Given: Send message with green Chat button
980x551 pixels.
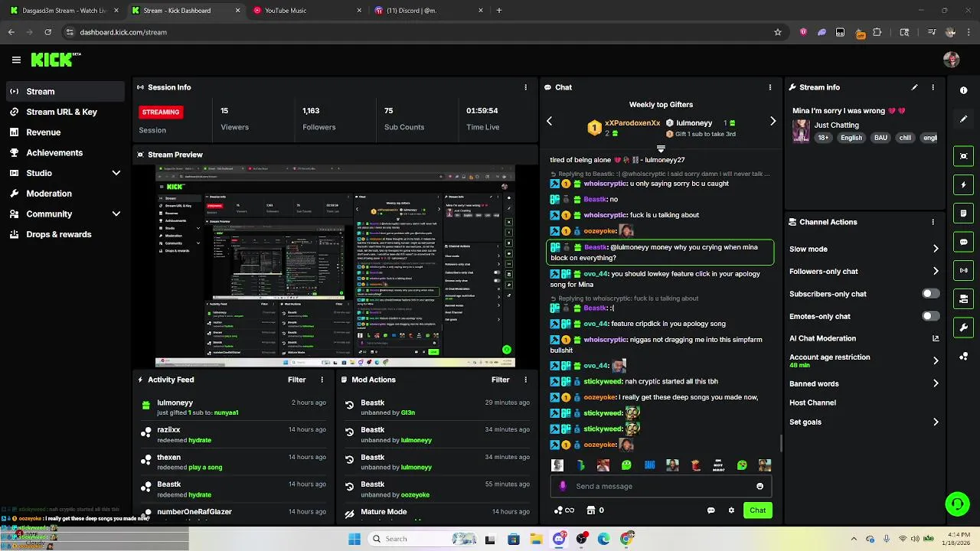Looking at the screenshot, I should coord(757,510).
